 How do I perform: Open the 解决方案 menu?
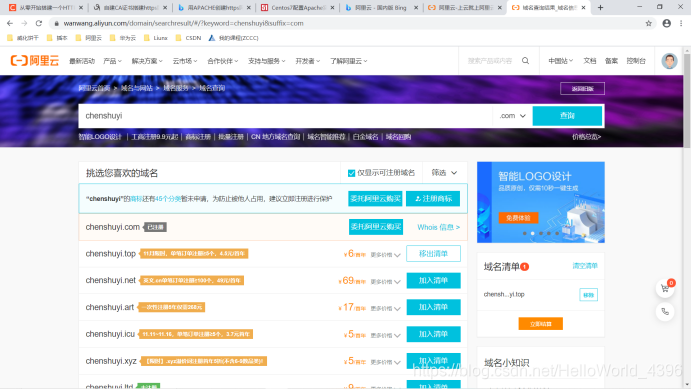tap(147, 61)
